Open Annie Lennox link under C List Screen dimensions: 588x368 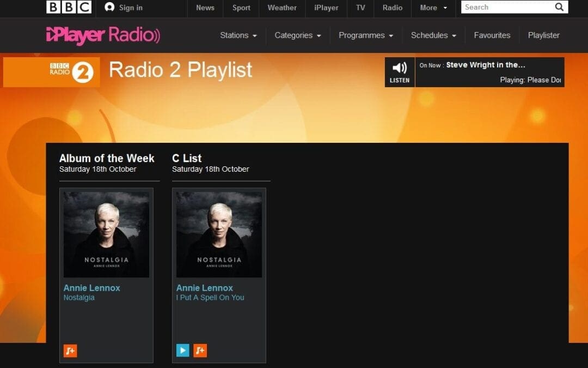pos(204,288)
